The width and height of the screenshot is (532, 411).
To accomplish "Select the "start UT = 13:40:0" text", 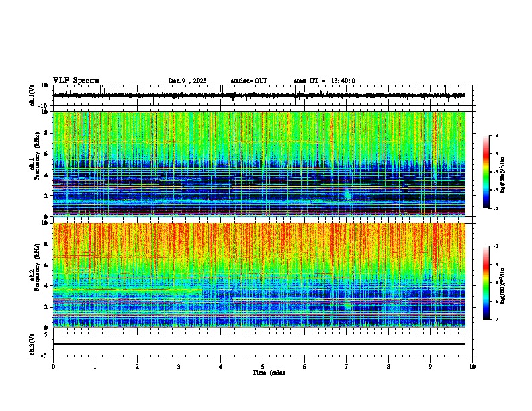I will [x=324, y=81].
